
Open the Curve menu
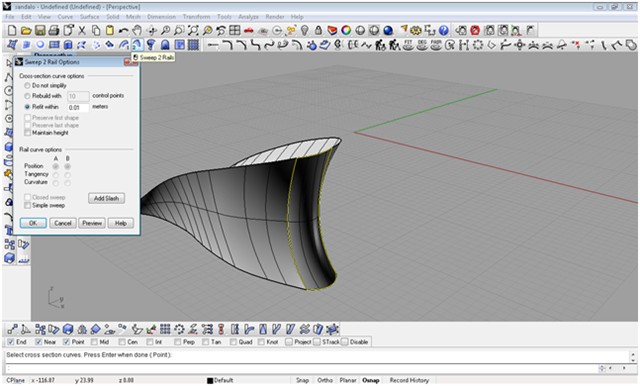pos(65,17)
